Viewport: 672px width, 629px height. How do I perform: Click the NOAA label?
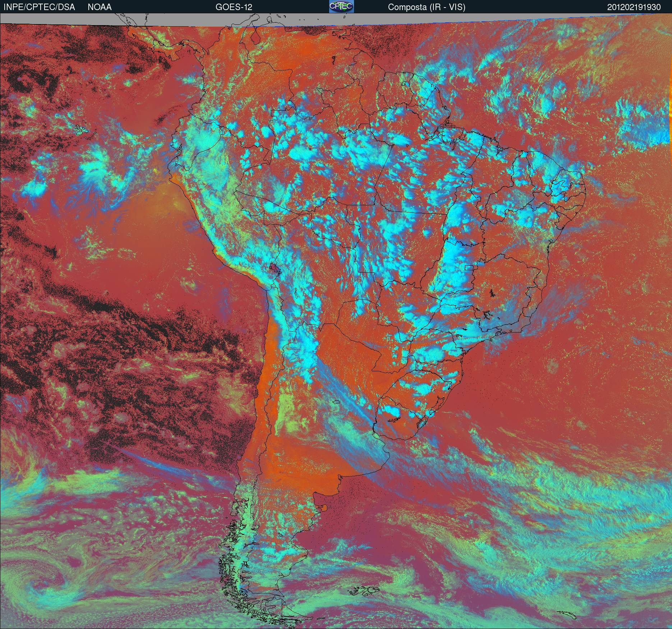click(x=100, y=7)
